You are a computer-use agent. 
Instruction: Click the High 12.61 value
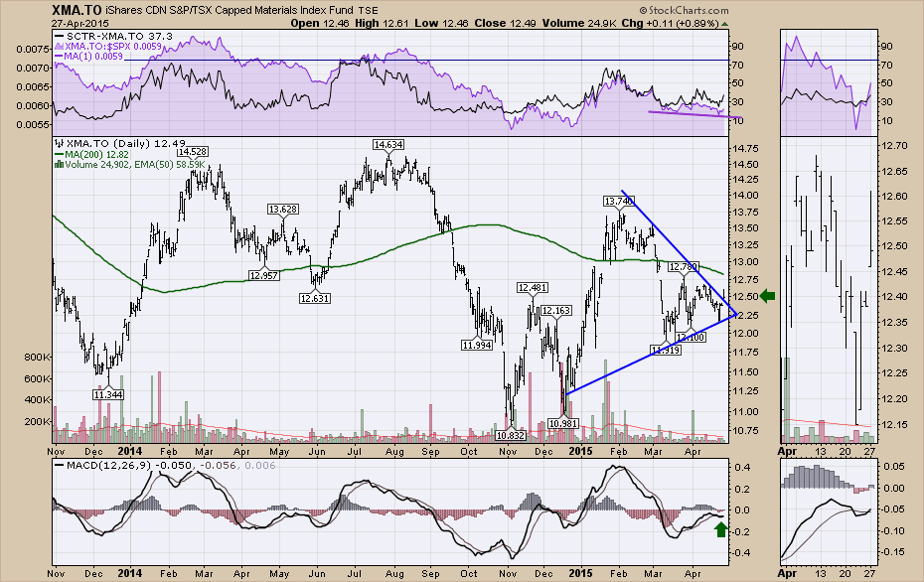(381, 23)
